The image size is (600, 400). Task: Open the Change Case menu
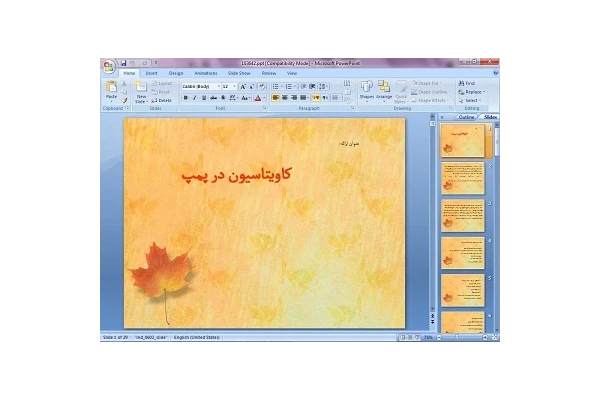tap(246, 98)
